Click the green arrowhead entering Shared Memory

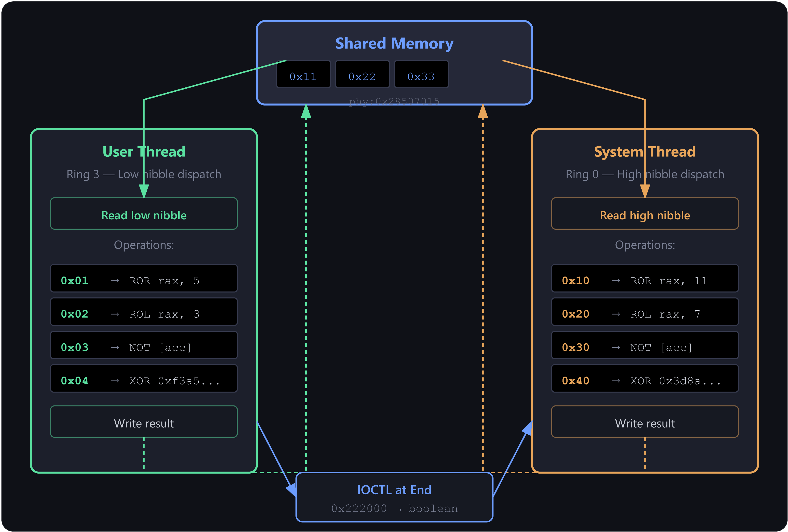[306, 112]
